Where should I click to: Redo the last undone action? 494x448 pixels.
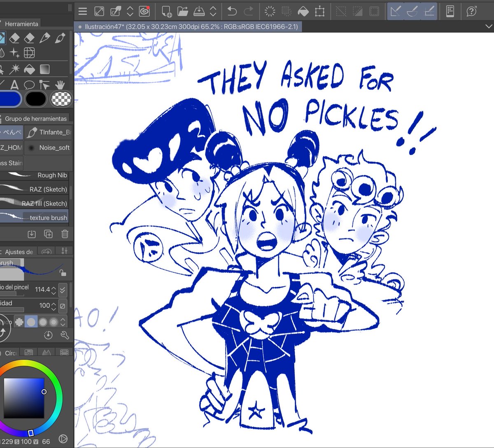click(249, 12)
